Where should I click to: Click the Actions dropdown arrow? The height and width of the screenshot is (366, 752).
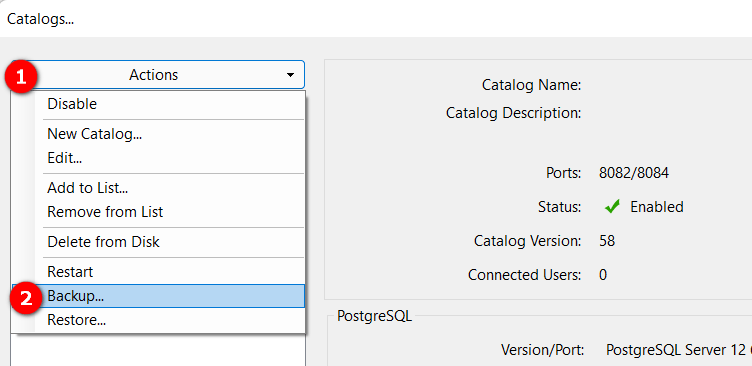click(290, 75)
